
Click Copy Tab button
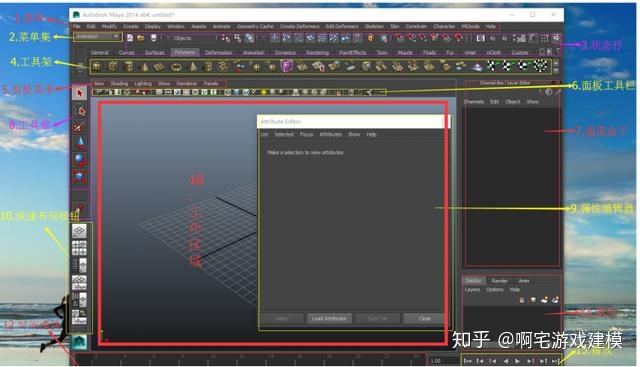tap(377, 318)
